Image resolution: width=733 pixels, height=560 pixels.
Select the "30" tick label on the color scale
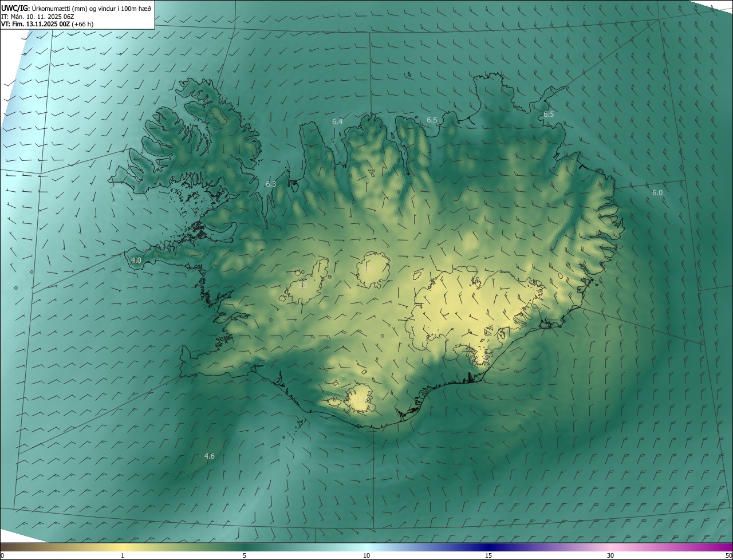coord(610,555)
